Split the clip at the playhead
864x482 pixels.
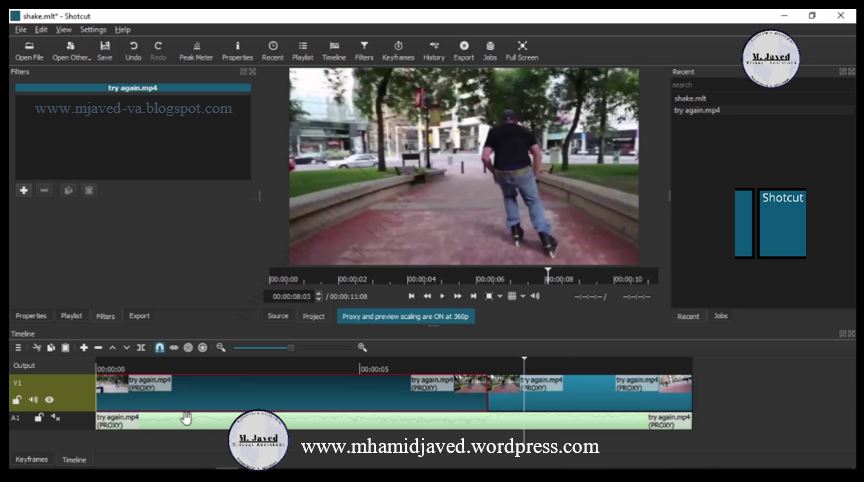coord(141,348)
